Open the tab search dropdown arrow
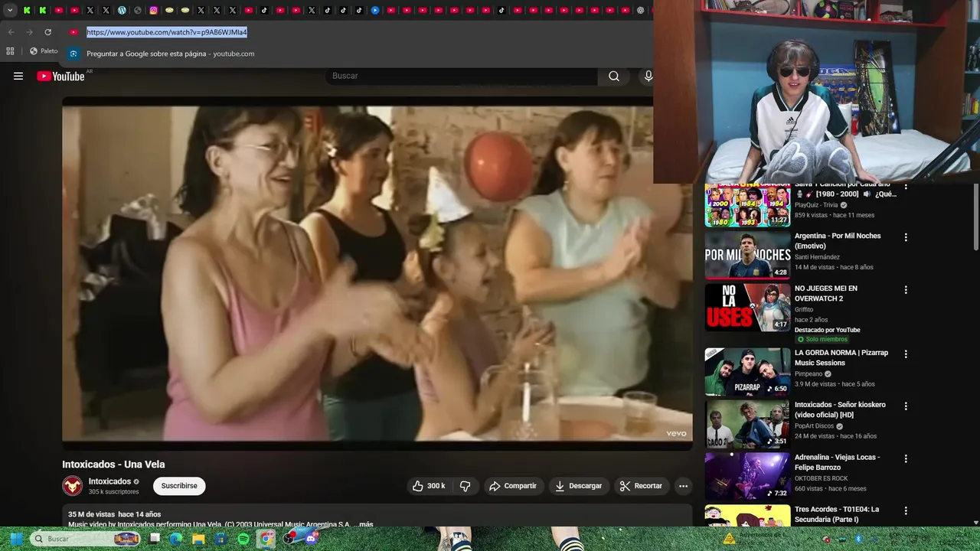The width and height of the screenshot is (980, 551). click(10, 10)
